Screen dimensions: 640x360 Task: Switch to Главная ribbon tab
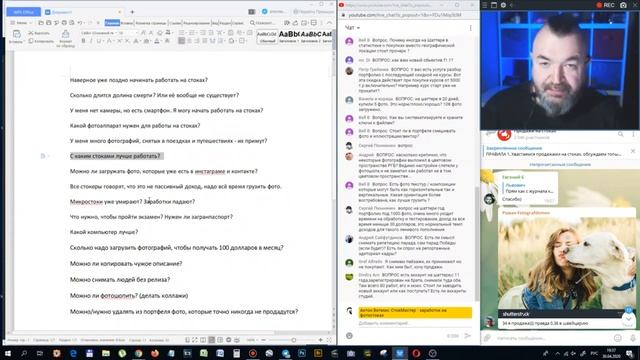[x=112, y=23]
